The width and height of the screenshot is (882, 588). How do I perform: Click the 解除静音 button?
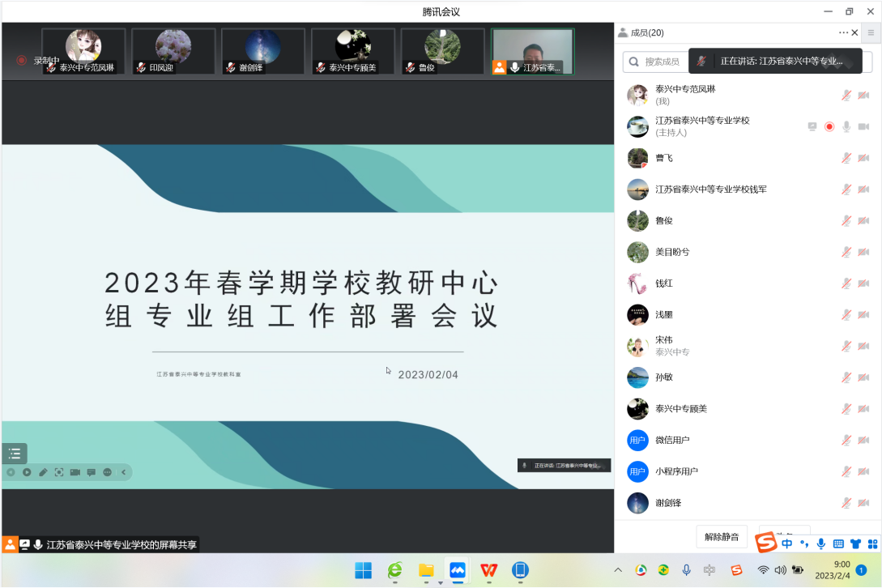point(722,536)
